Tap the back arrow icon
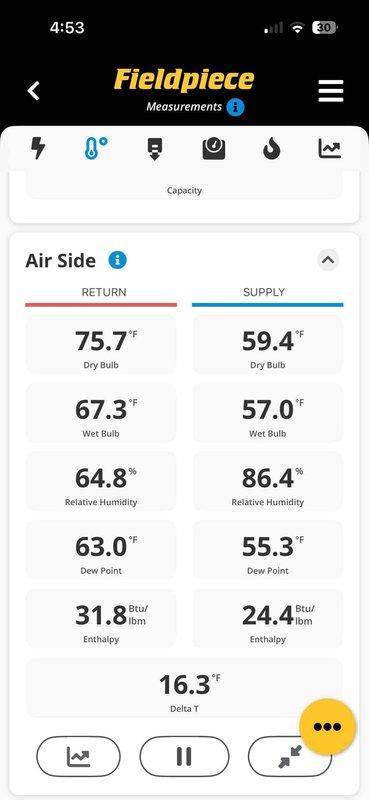 pyautogui.click(x=34, y=91)
